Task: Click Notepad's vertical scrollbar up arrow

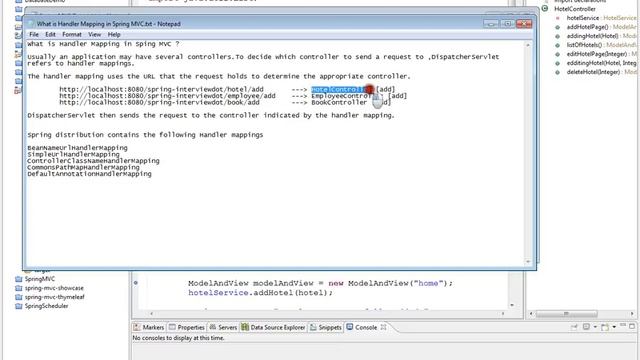Action: click(528, 44)
